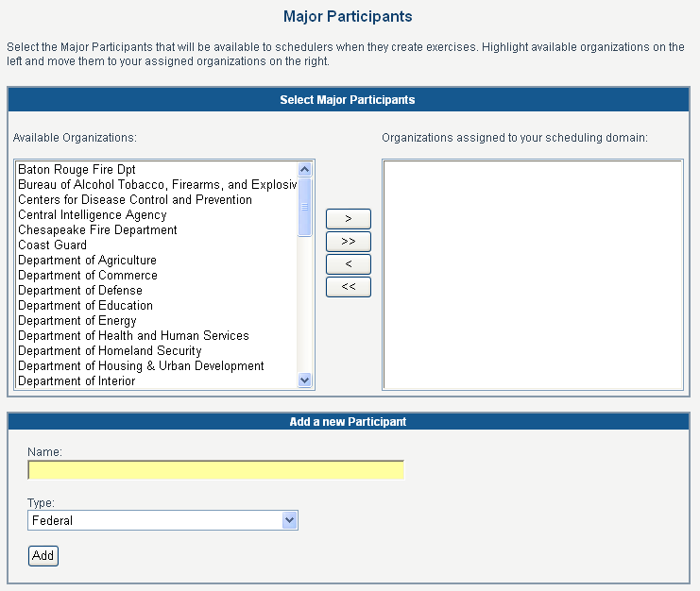Select Baton Rouge Fire Dpt

(157, 170)
